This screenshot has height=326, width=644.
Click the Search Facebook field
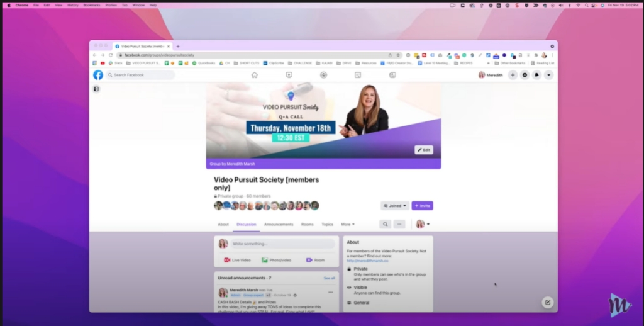pos(140,75)
